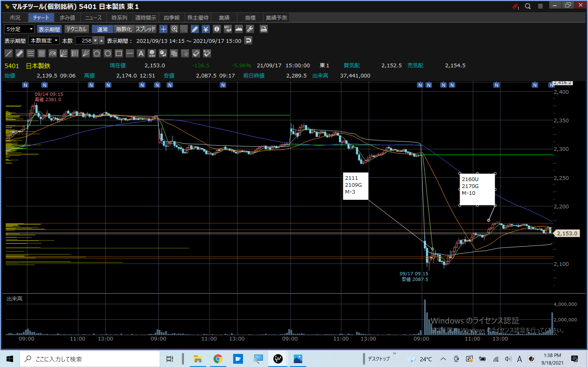Open chart settings wrench icon

point(250,29)
